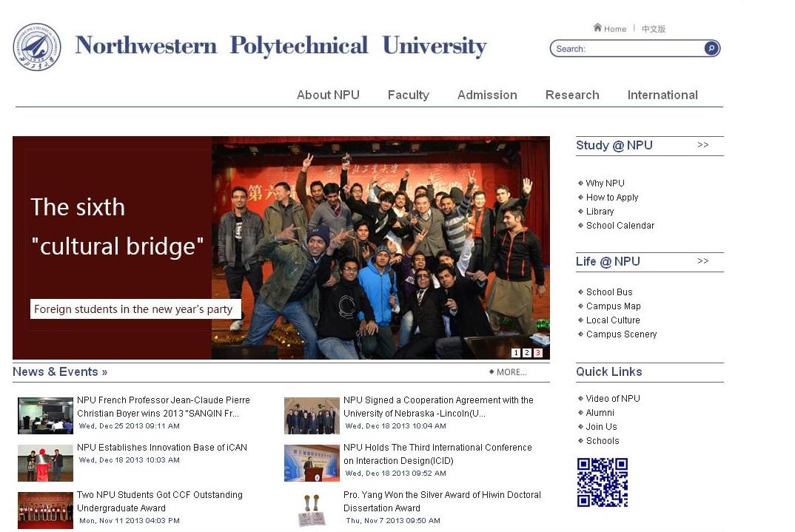Select carousel slide indicator 3
This screenshot has width=795, height=532.
click(538, 353)
